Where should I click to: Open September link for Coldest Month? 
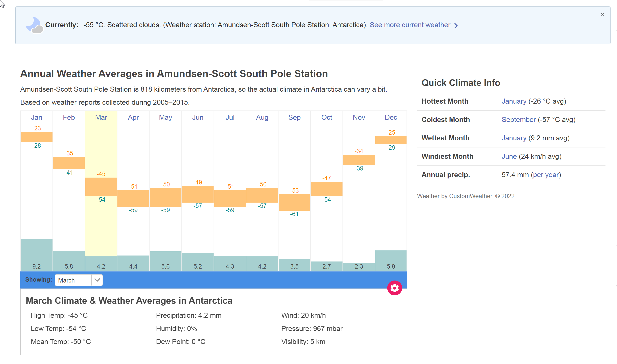click(x=519, y=120)
